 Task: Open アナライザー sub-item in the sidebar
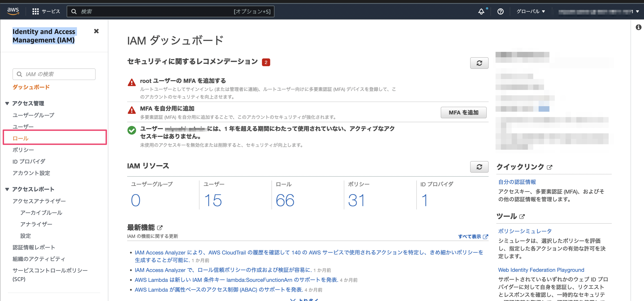click(x=36, y=224)
